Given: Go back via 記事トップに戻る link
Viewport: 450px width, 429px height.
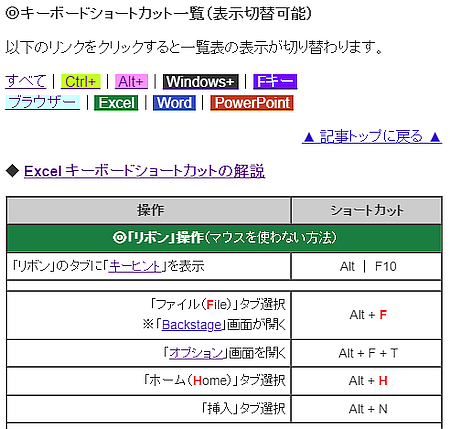Looking at the screenshot, I should click(x=372, y=137).
